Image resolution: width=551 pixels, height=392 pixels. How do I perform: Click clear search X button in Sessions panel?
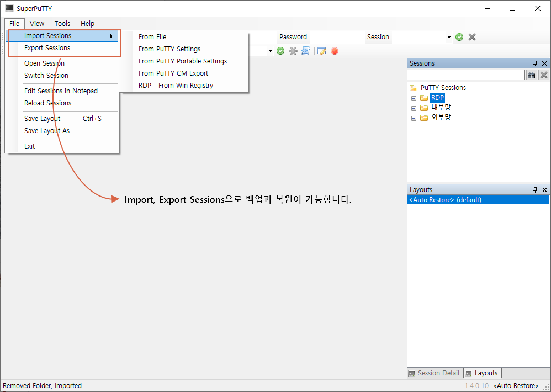544,75
